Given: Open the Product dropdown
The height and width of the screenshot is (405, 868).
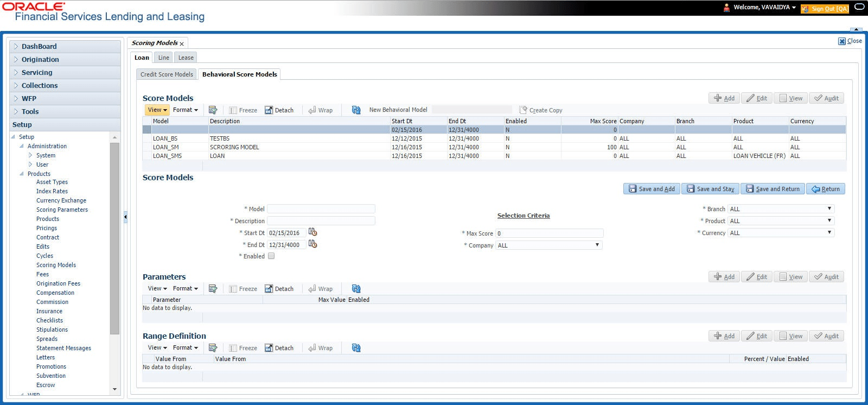Looking at the screenshot, I should tap(781, 221).
